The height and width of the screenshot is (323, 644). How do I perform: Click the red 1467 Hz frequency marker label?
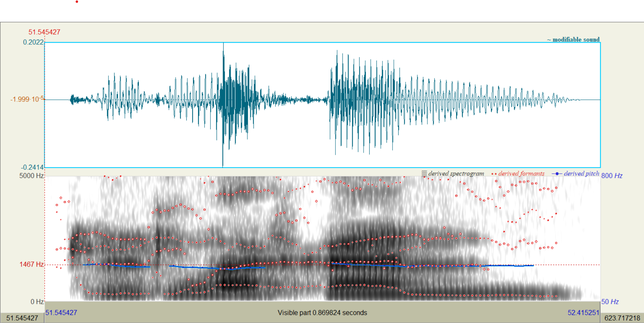(32, 265)
